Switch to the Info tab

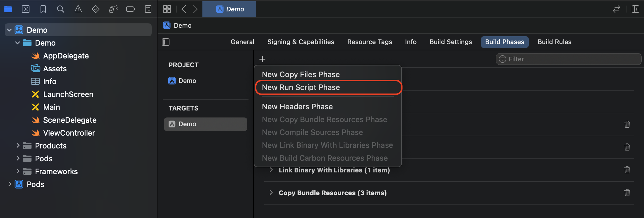click(x=411, y=42)
